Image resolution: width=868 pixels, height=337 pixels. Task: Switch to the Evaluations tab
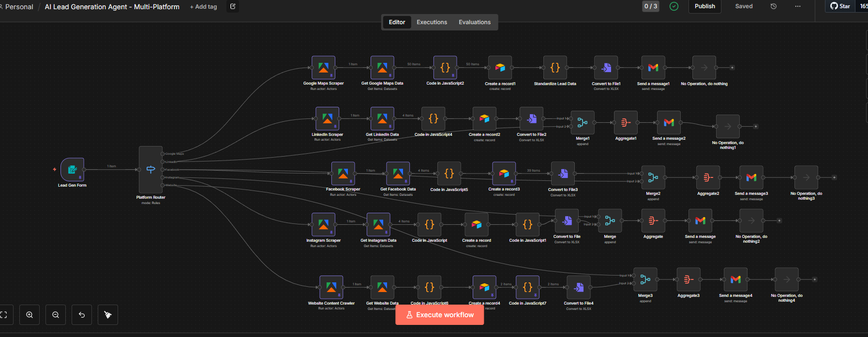click(474, 22)
